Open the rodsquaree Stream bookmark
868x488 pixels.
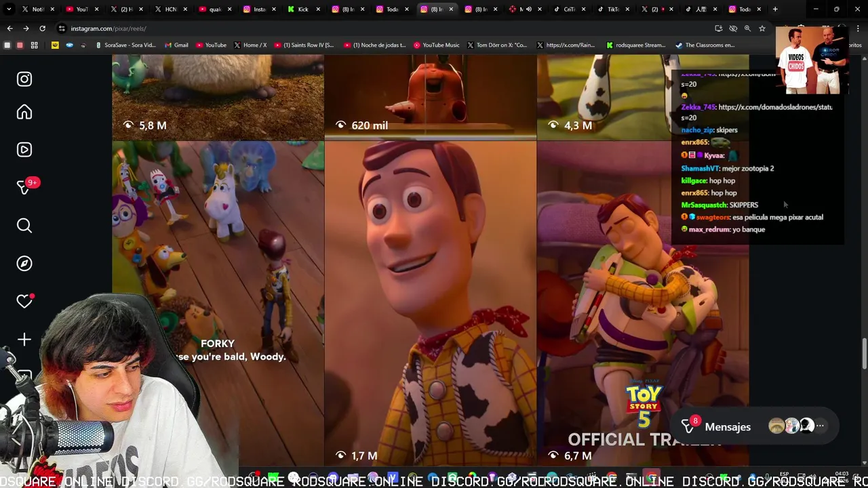click(635, 45)
